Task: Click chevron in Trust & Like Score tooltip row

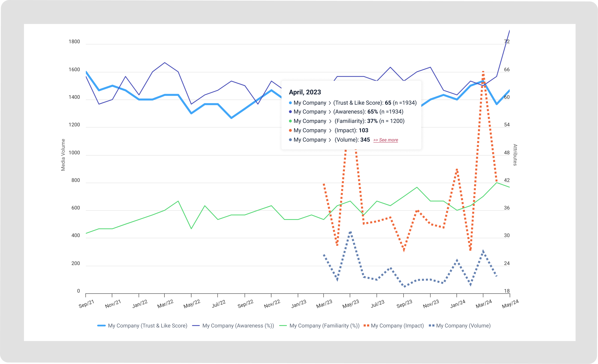Action: (x=330, y=103)
